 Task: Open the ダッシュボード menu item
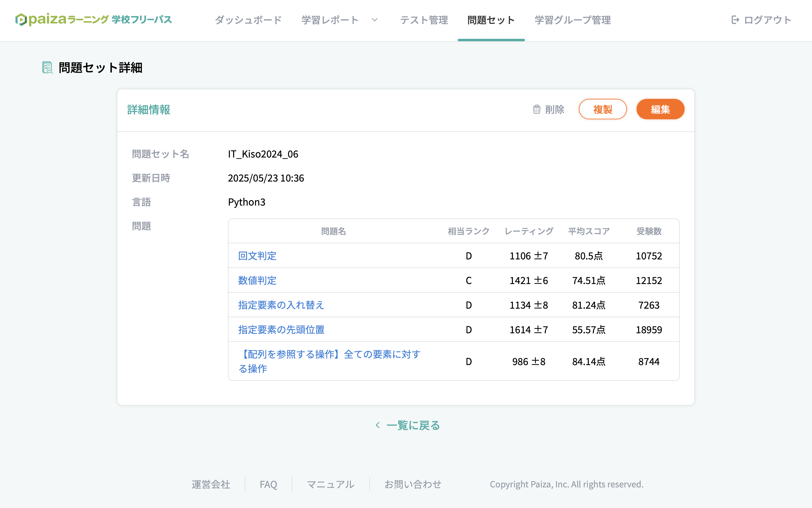pyautogui.click(x=248, y=20)
